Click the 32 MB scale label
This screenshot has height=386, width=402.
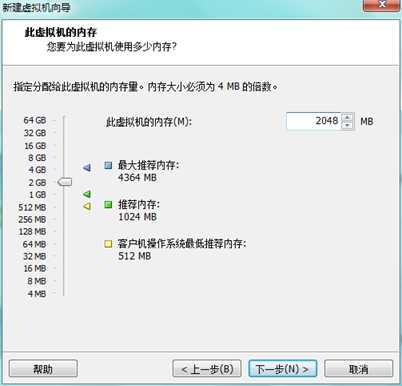pyautogui.click(x=34, y=256)
